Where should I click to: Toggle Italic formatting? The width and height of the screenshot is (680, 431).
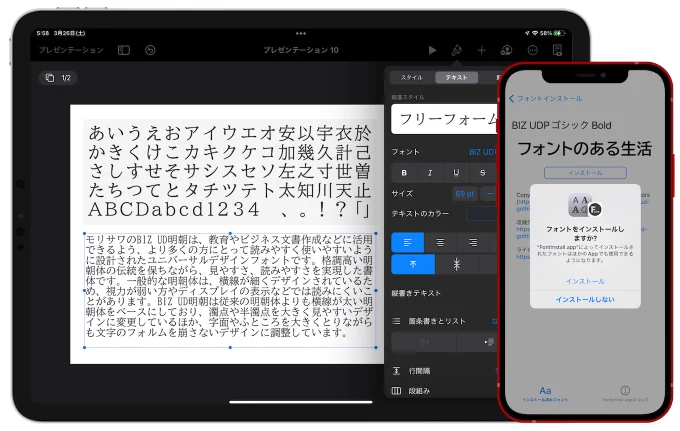coord(430,173)
